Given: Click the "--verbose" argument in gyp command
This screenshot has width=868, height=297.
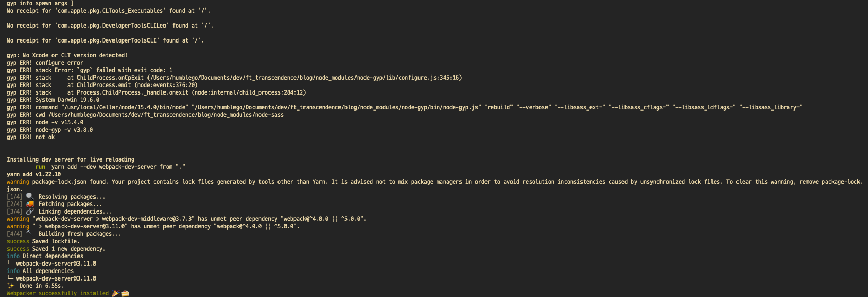Looking at the screenshot, I should tap(533, 107).
